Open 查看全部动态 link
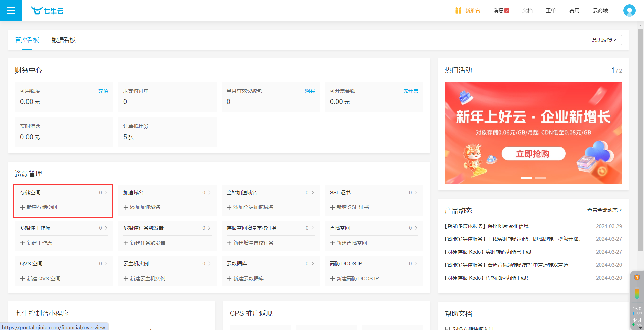 point(604,210)
